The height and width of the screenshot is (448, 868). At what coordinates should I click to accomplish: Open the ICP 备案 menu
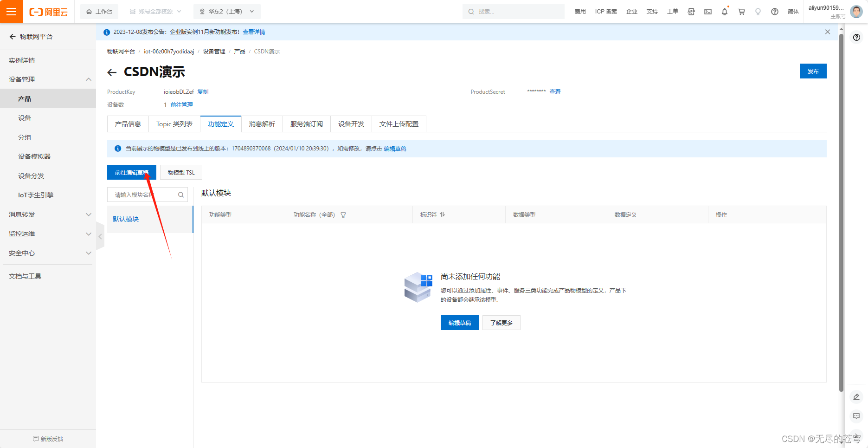click(x=606, y=12)
